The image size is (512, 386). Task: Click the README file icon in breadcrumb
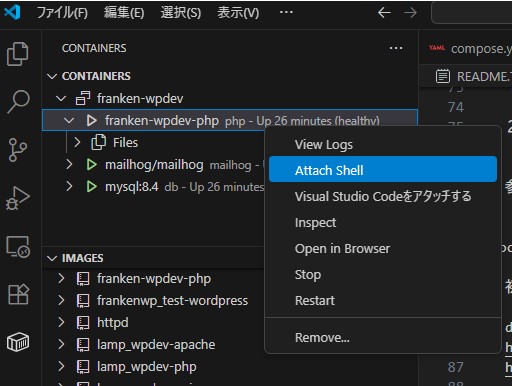click(443, 76)
